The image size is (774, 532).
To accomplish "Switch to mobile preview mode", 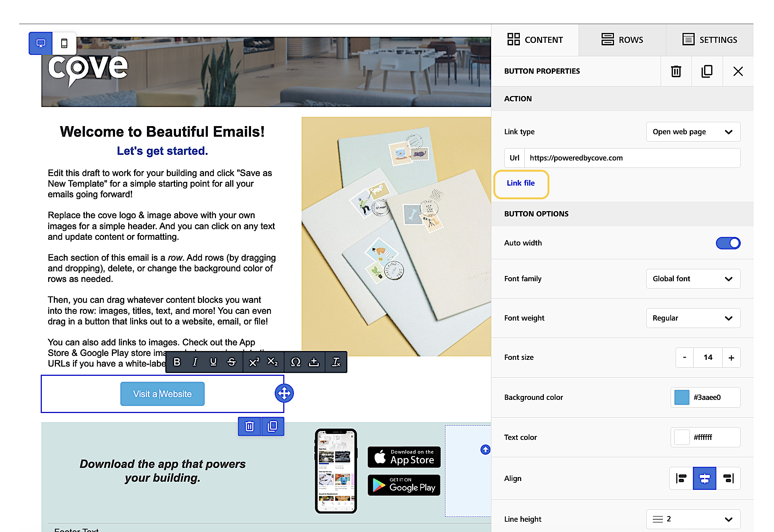I will point(64,43).
